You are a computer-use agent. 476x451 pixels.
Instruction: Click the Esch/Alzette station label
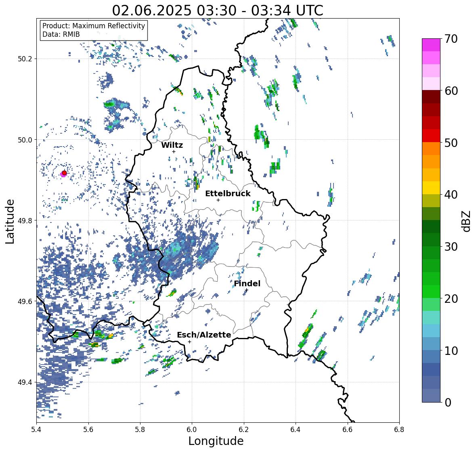click(x=204, y=335)
